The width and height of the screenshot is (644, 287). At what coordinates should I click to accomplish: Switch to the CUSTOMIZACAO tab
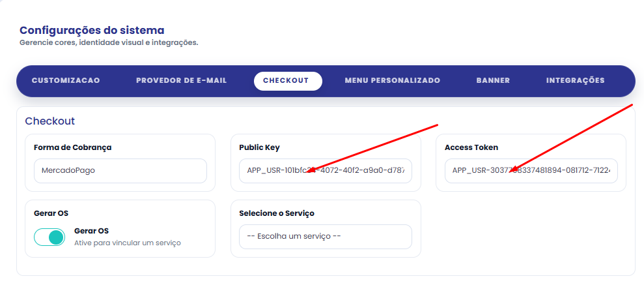(x=66, y=81)
